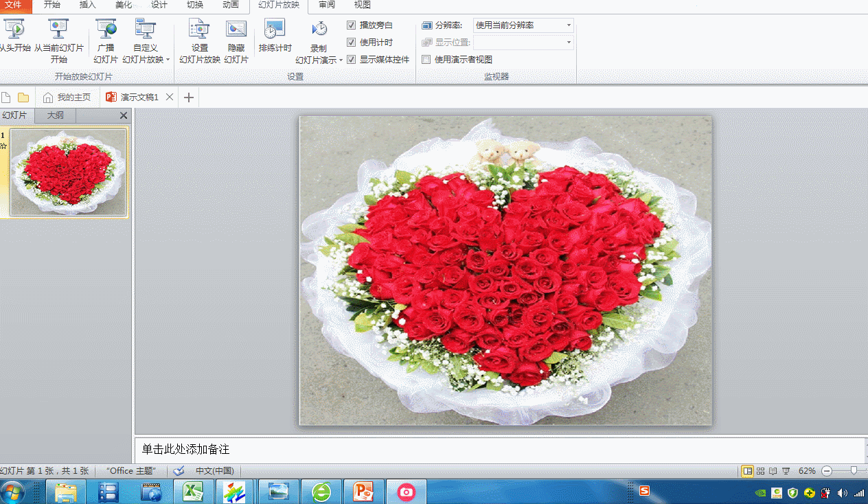Viewport: 868px width, 504px height.
Task: Open the Excel taskbar icon
Action: tap(193, 492)
